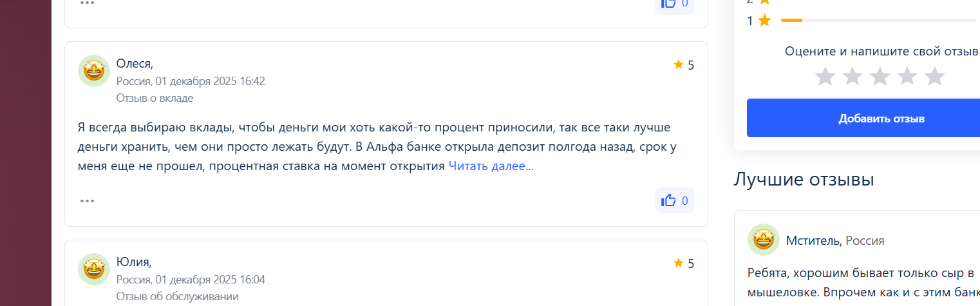
Task: Rate with the third empty star
Action: [x=880, y=77]
